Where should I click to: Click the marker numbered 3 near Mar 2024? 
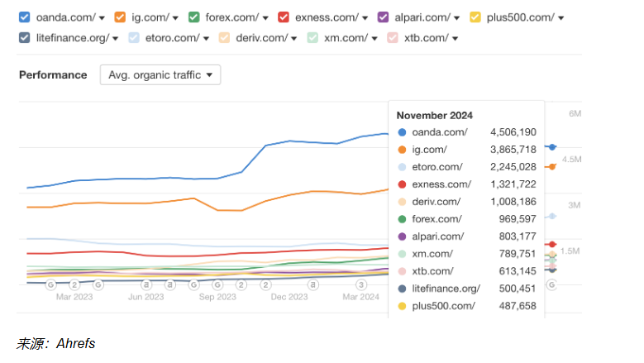360,284
